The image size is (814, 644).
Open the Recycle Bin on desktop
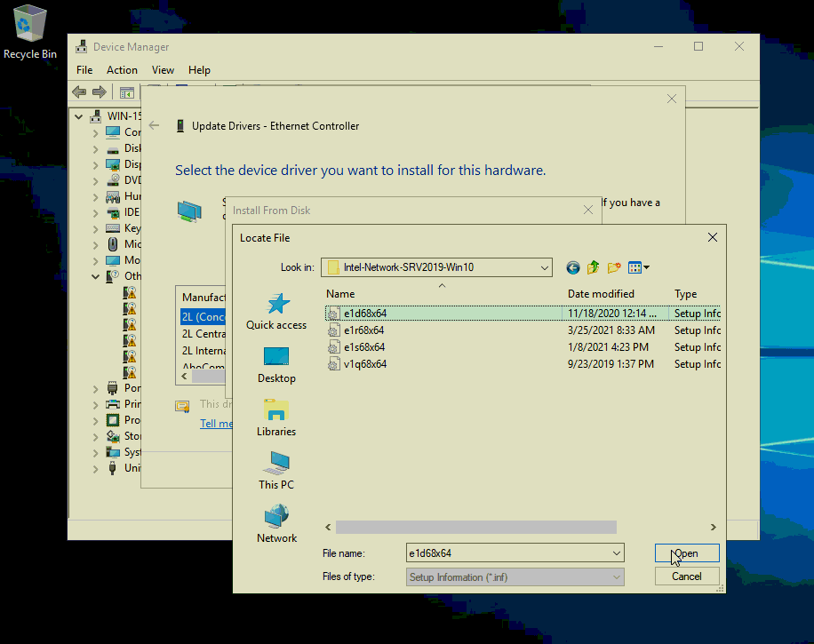[x=30, y=33]
